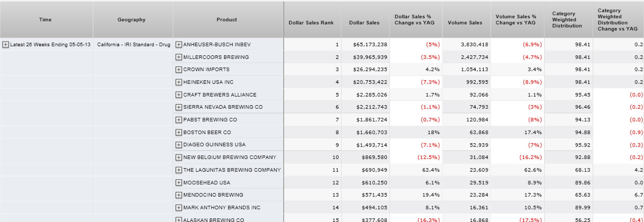
Task: Click Volume Sales % Change vs YAG header
Action: pyautogui.click(x=517, y=20)
